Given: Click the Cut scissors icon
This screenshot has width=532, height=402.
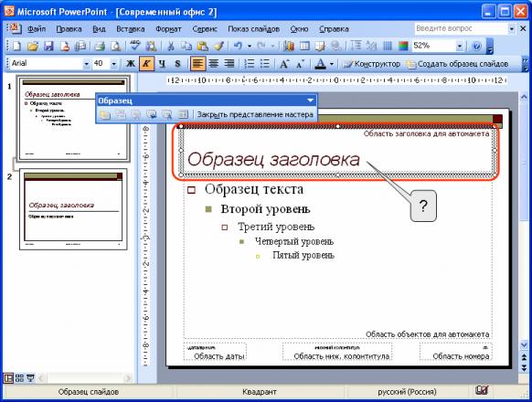Looking at the screenshot, I should pyautogui.click(x=171, y=46).
